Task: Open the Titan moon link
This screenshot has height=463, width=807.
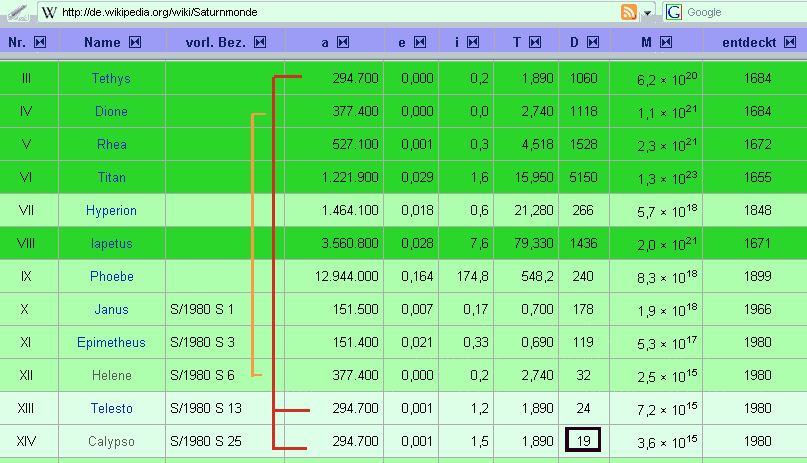Action: pos(111,177)
